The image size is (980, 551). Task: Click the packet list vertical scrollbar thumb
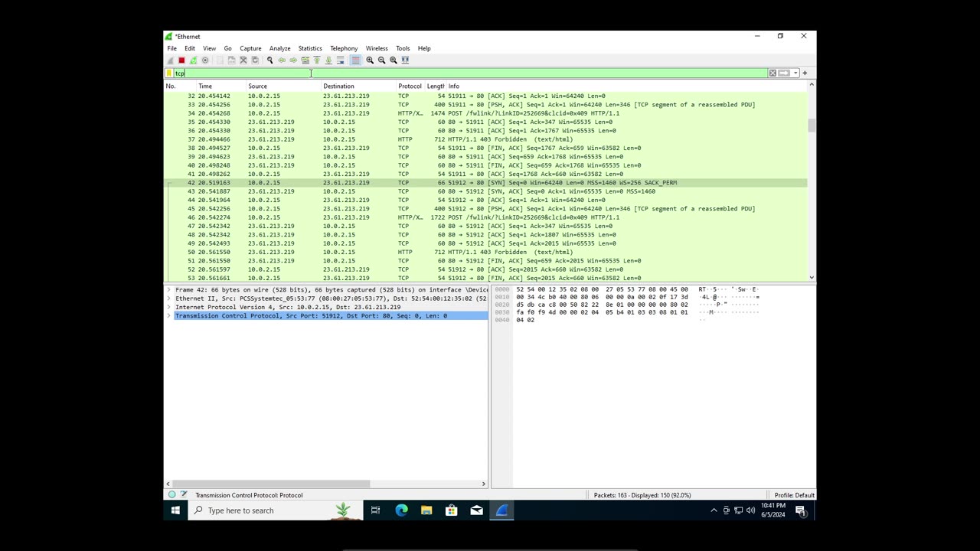coord(812,126)
